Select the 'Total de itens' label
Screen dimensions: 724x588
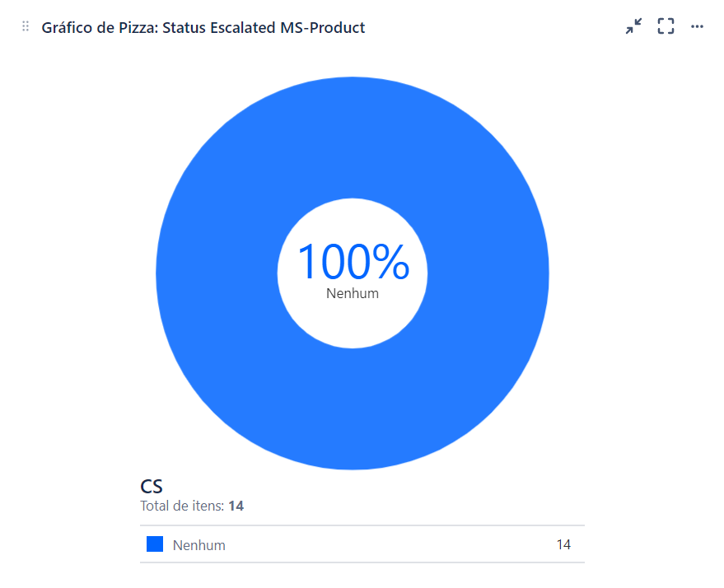[x=182, y=506]
